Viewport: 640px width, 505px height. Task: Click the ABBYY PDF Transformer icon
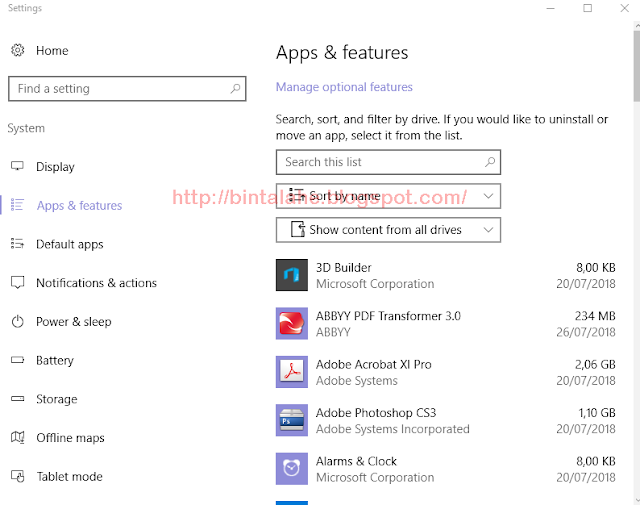point(291,323)
